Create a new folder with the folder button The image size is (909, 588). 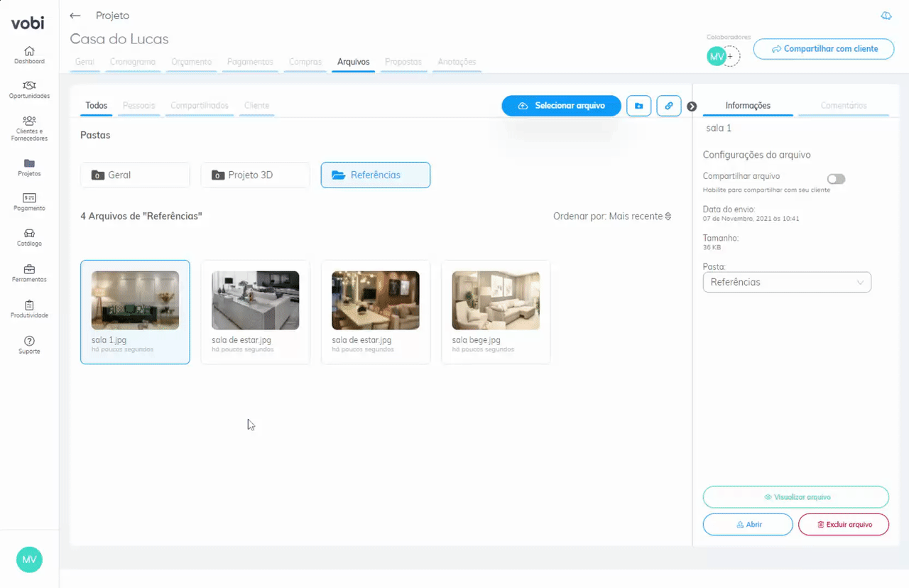point(639,106)
